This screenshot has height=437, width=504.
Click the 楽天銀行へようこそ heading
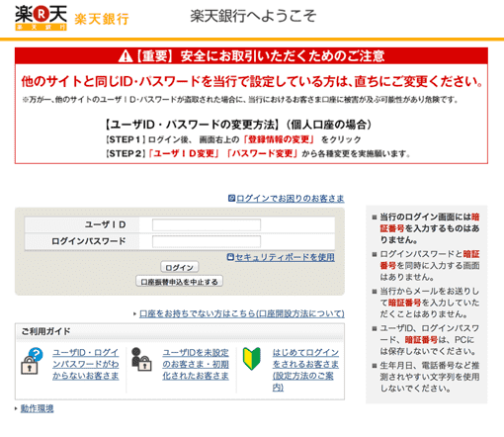(253, 16)
